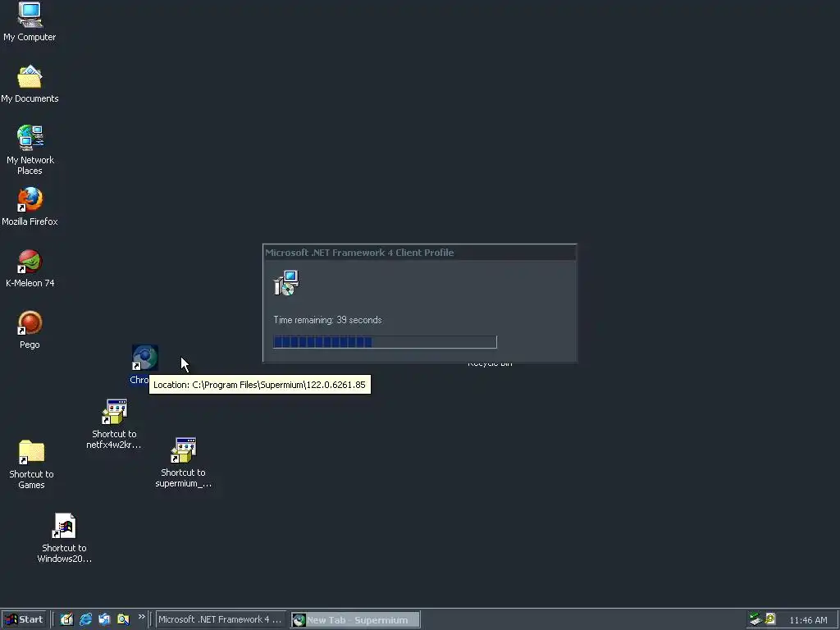Click the Show Desktop quick launch icon

click(x=66, y=619)
